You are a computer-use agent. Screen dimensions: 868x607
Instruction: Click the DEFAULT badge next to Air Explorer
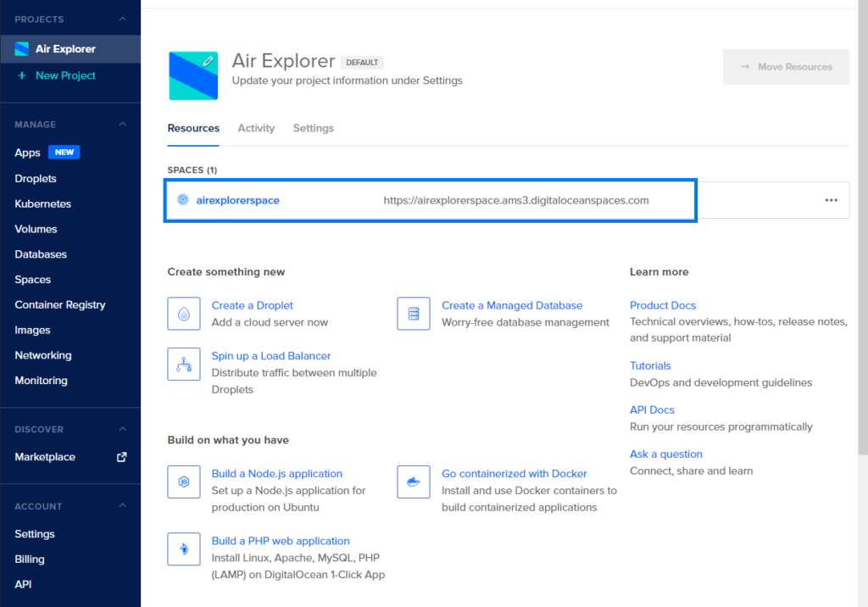pos(362,62)
